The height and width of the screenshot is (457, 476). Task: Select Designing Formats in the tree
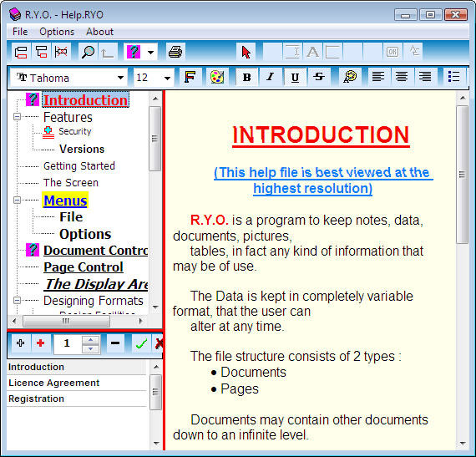tap(94, 301)
